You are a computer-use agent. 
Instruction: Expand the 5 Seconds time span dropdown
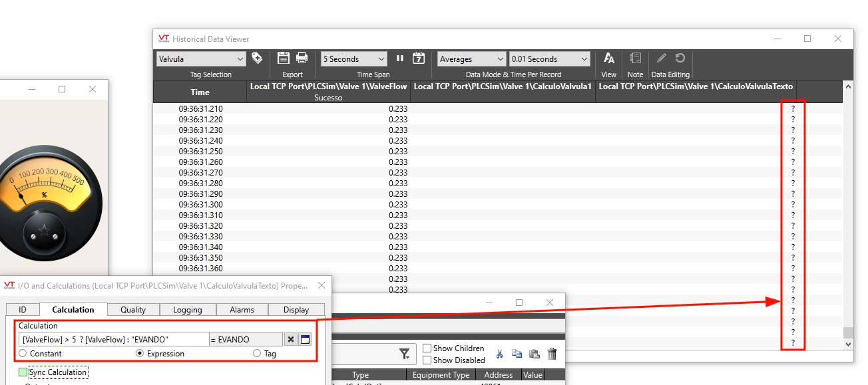pos(353,59)
